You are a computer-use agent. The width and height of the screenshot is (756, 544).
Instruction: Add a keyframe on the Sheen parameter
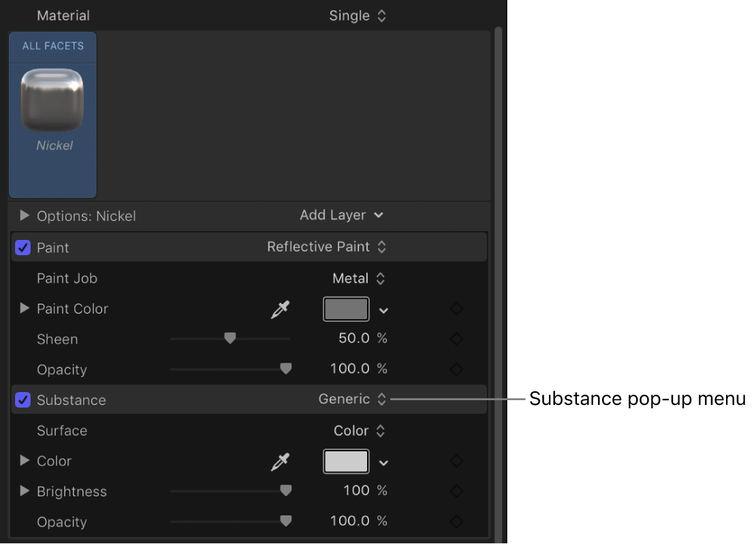click(456, 338)
